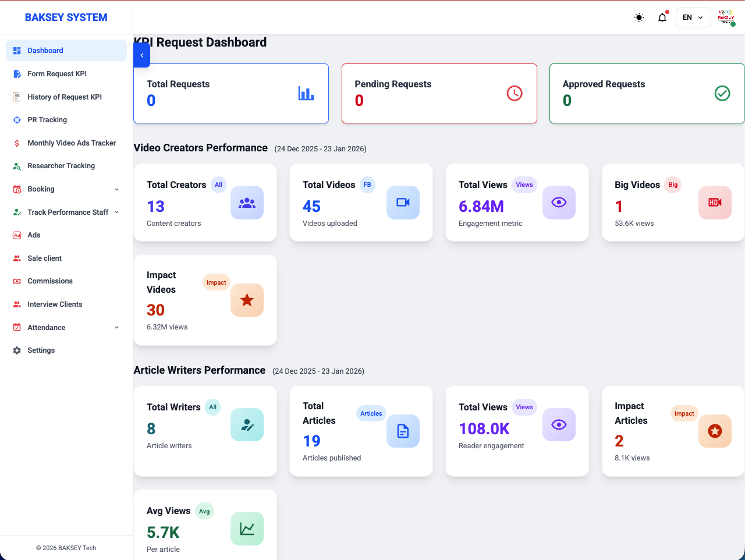The width and height of the screenshot is (745, 560).
Task: Click the Total Requests bar chart icon
Action: (306, 93)
